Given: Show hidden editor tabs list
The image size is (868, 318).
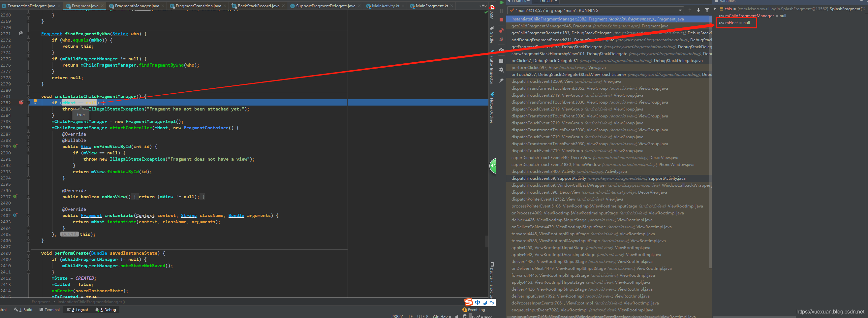Looking at the screenshot, I should tap(482, 6).
